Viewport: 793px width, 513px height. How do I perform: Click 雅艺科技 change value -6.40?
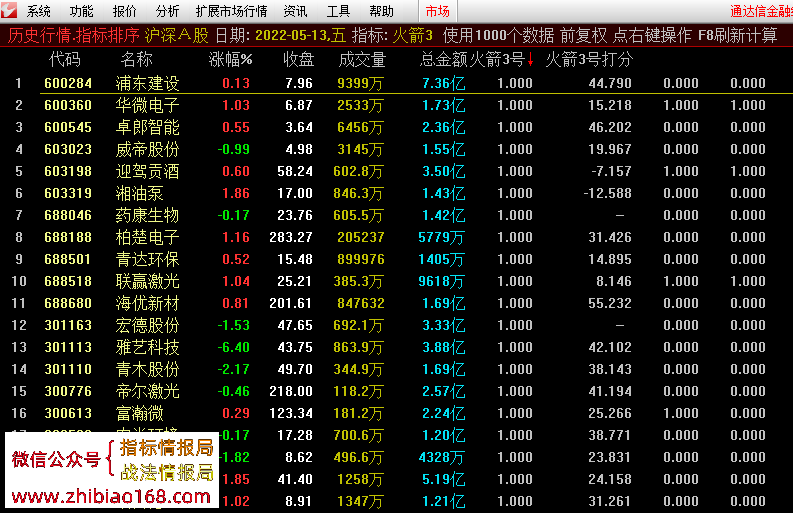coord(234,347)
